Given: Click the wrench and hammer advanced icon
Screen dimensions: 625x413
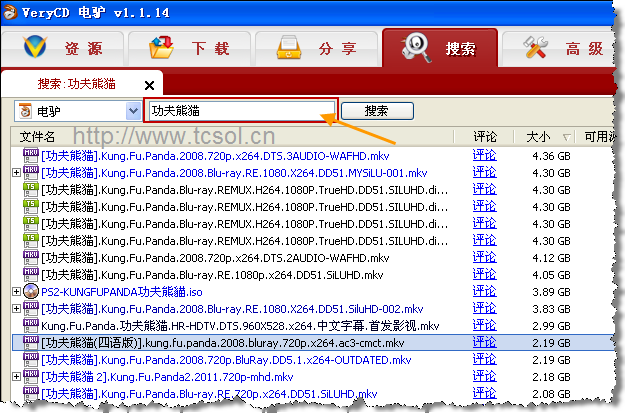Looking at the screenshot, I should click(535, 47).
